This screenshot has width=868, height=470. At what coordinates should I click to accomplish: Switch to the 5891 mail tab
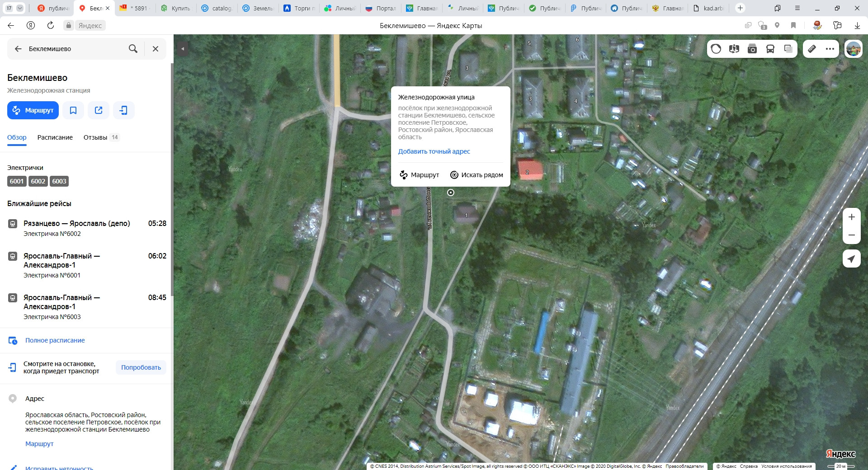click(x=135, y=8)
